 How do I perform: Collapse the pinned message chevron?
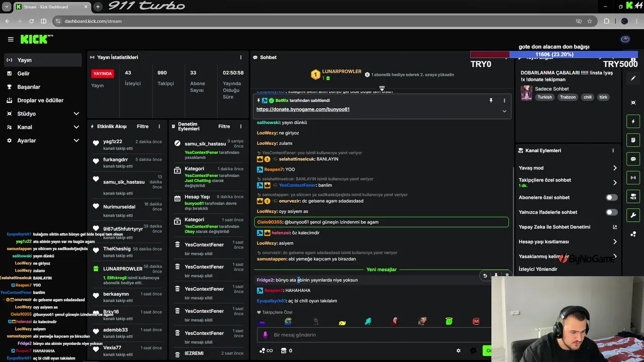pos(504,111)
